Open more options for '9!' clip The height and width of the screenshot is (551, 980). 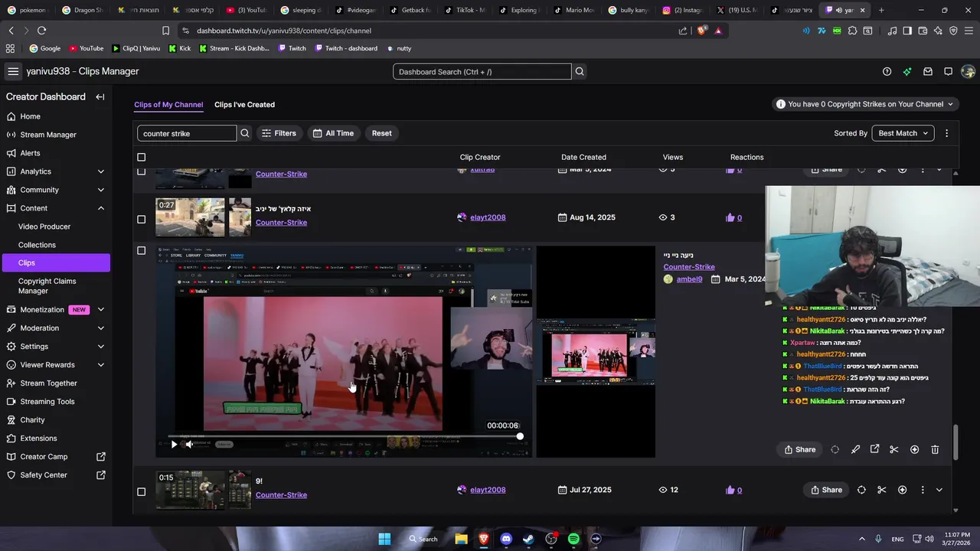coord(922,490)
